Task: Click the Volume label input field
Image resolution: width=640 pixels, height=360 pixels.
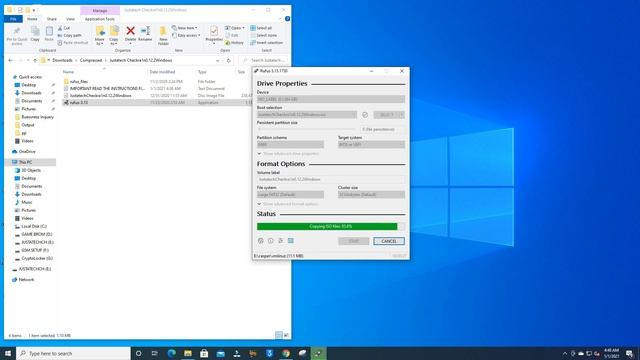Action: [331, 180]
